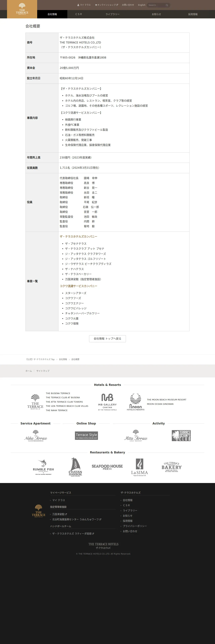Open the オンラインショップ cart link

click(x=106, y=5)
